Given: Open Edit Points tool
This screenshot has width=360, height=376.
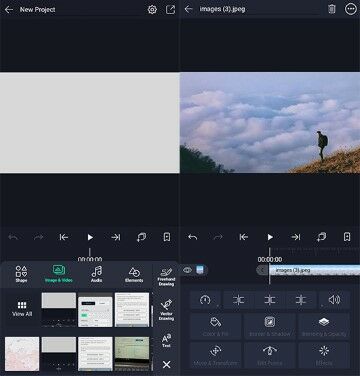Looking at the screenshot, I should click(269, 355).
